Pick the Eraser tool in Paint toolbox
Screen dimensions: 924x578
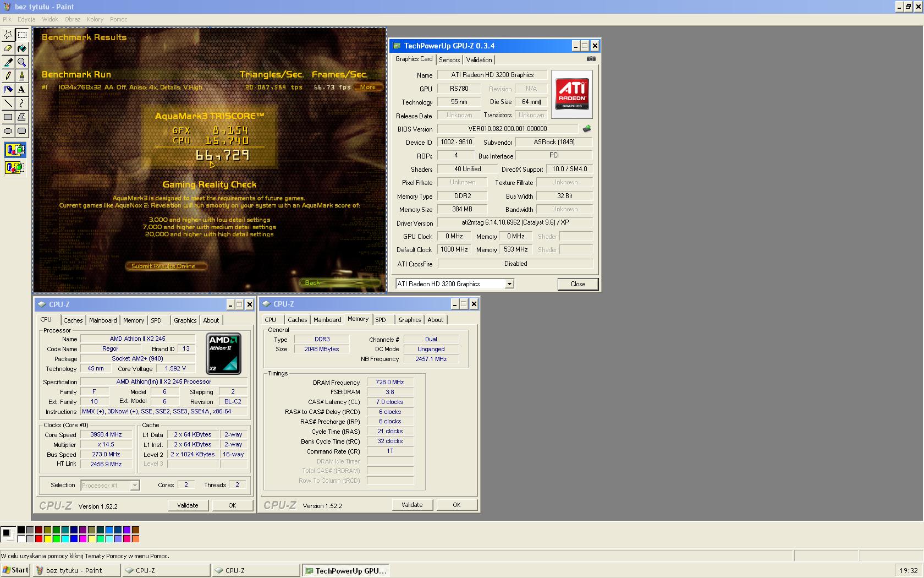(8, 48)
